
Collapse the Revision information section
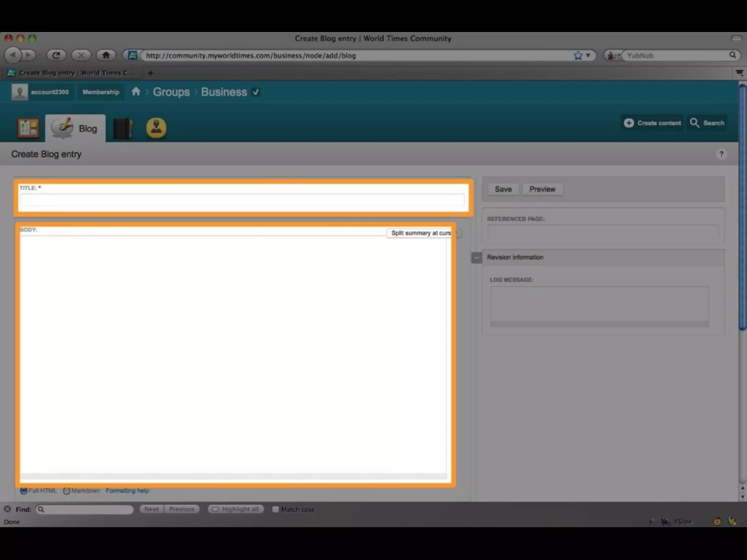[x=476, y=257]
